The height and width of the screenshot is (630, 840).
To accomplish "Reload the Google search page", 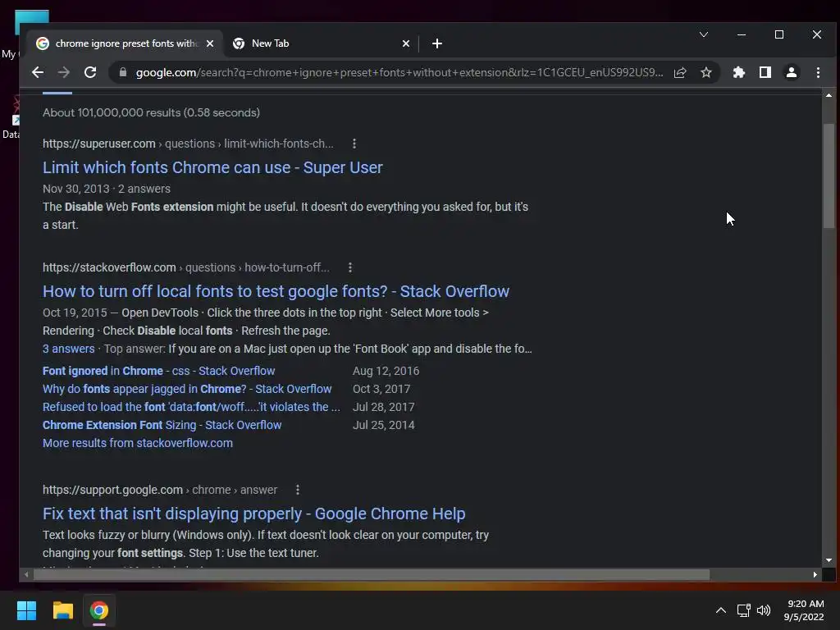I will [x=90, y=72].
